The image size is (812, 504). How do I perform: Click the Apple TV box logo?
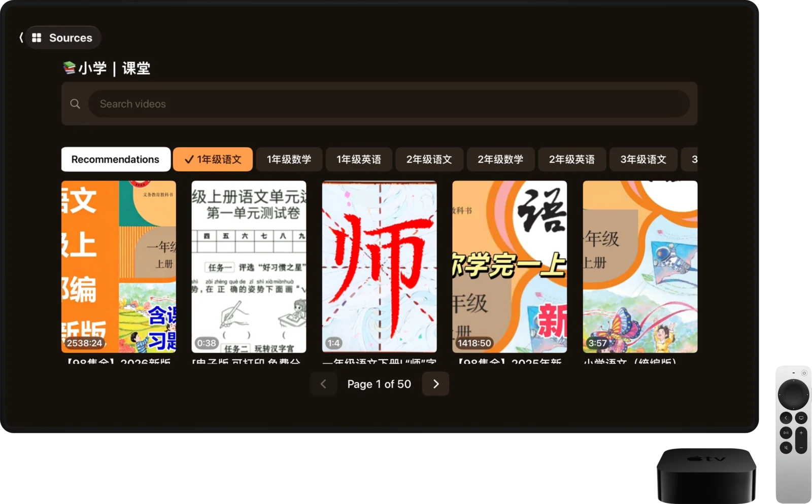point(706,458)
